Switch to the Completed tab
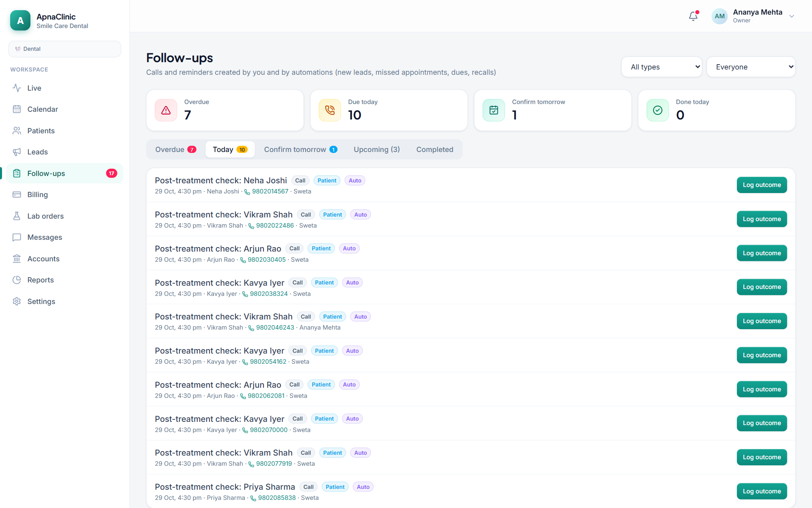This screenshot has width=812, height=508. (x=435, y=149)
